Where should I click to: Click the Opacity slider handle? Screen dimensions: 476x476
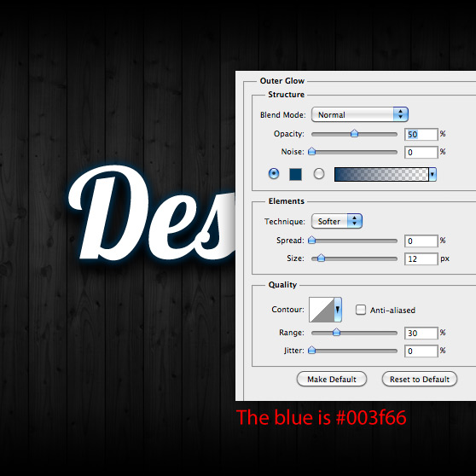[x=354, y=133]
